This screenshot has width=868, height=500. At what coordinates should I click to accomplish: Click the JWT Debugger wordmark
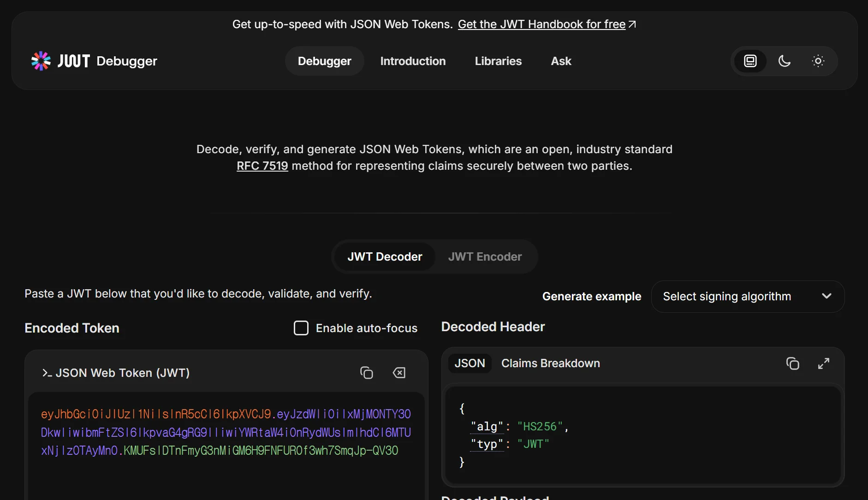[107, 61]
